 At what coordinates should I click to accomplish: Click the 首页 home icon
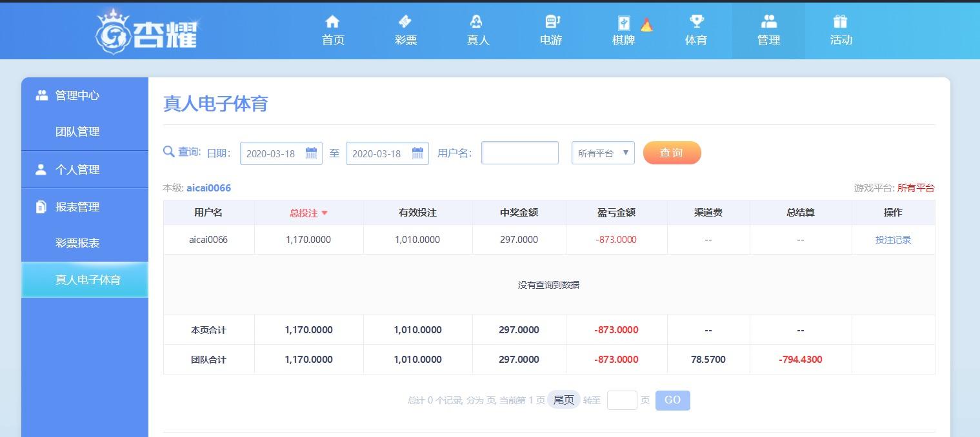click(332, 22)
